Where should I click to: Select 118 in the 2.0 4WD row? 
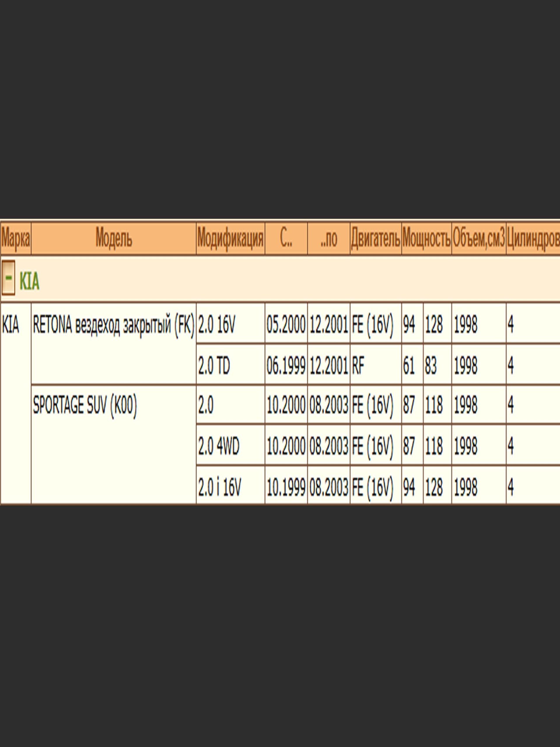(x=437, y=445)
